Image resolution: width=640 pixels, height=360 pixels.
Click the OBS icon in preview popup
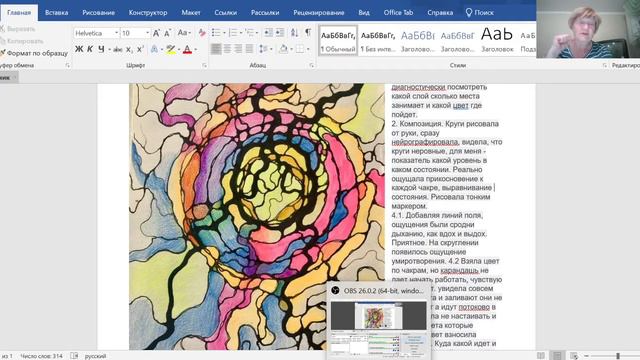336,291
